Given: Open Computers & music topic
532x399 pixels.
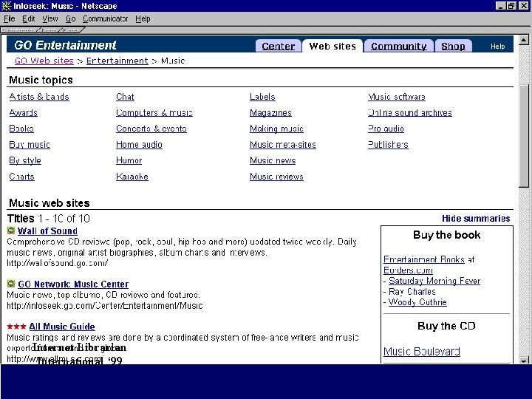Looking at the screenshot, I should pos(154,112).
